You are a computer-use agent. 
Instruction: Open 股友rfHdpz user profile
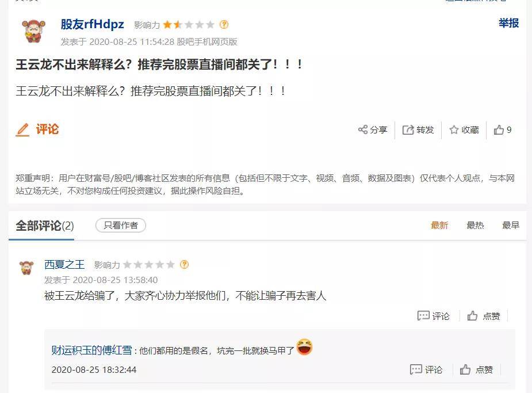pos(93,24)
